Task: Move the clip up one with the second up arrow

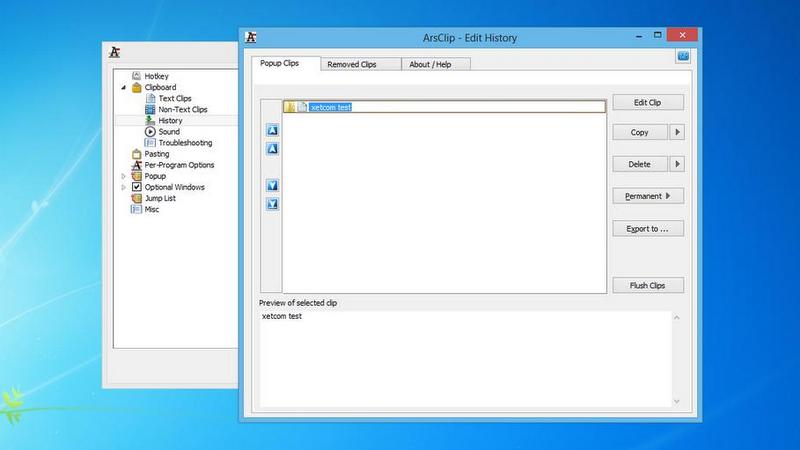Action: [x=272, y=149]
